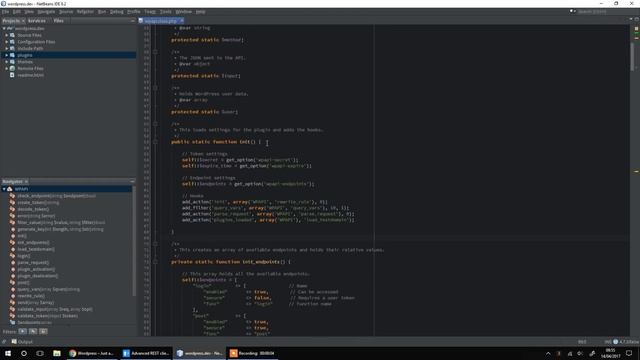Select create_token method in Navigator
Image resolution: width=640 pixels, height=360 pixels.
(x=38, y=202)
